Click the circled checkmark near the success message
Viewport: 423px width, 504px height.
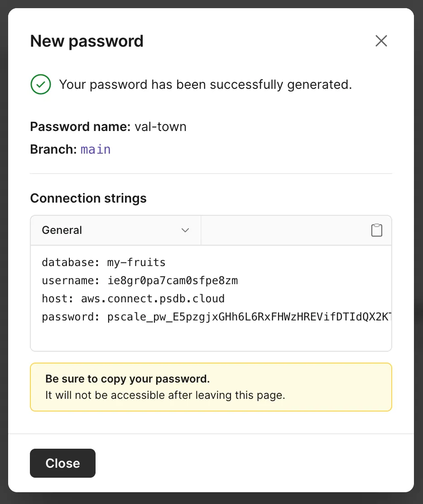(40, 84)
